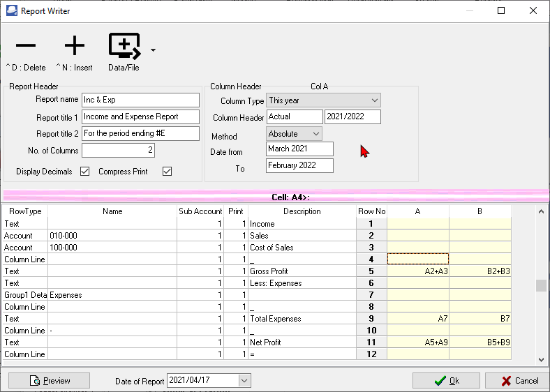Screen dimensions: 550x392
Task: Click the 100-000 account name cell
Action: click(112, 248)
